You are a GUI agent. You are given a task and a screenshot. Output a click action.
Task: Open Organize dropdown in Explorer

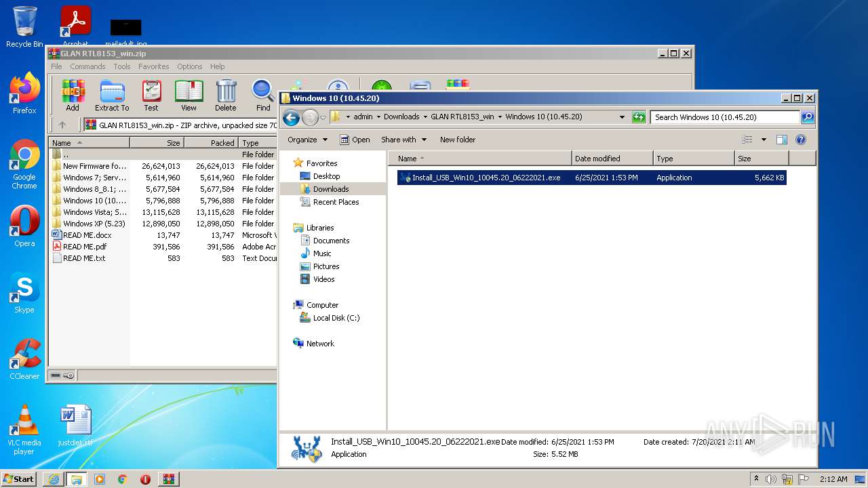coord(307,140)
